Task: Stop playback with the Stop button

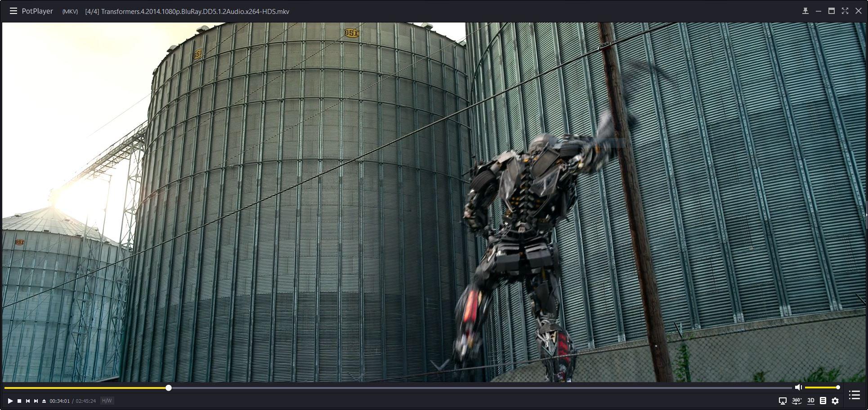Action: [x=19, y=401]
